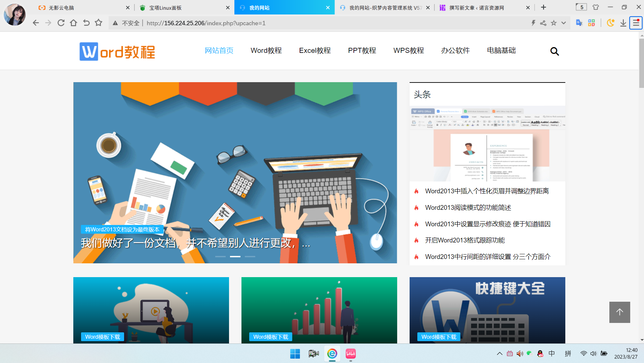Click the Word教程 site logo

pos(117,52)
